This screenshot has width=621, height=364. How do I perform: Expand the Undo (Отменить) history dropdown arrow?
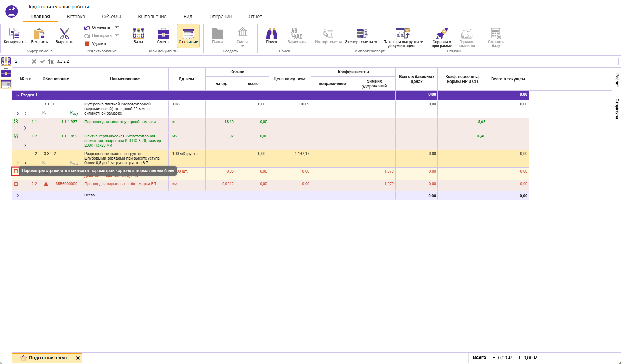117,27
